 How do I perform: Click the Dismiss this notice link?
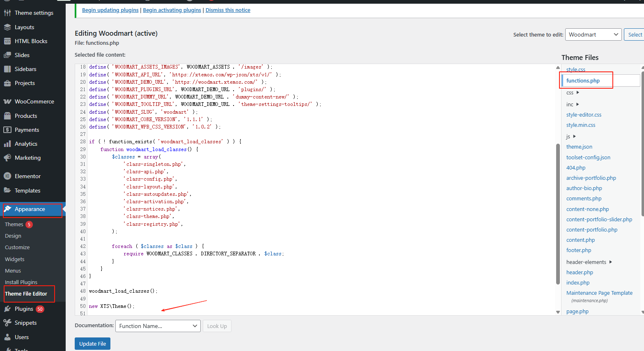(228, 10)
